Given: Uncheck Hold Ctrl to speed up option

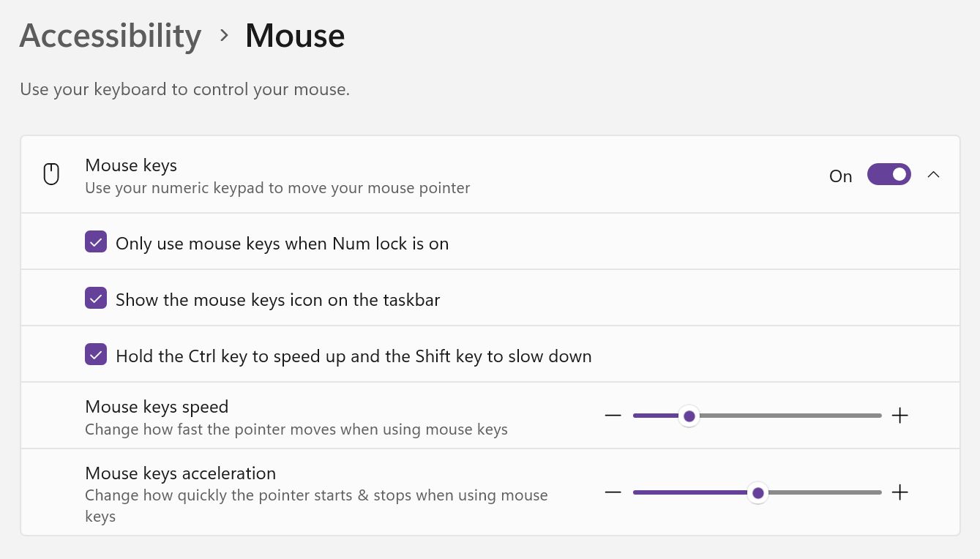Looking at the screenshot, I should pos(96,354).
